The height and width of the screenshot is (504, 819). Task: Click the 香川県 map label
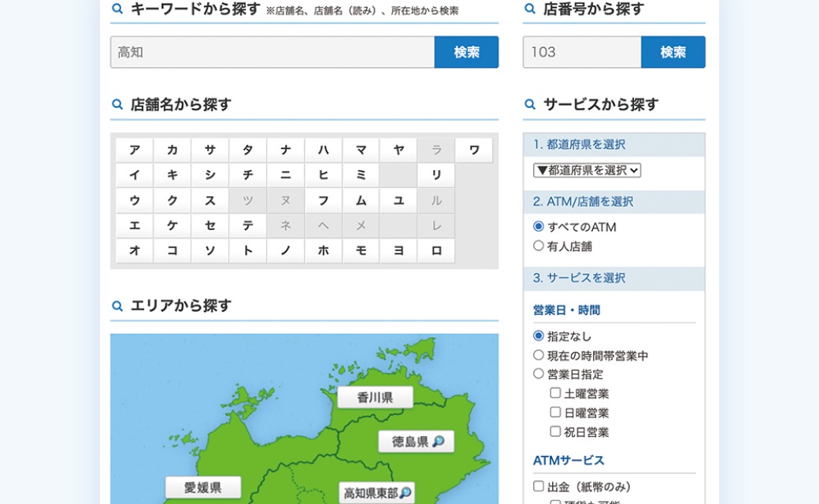(x=375, y=398)
